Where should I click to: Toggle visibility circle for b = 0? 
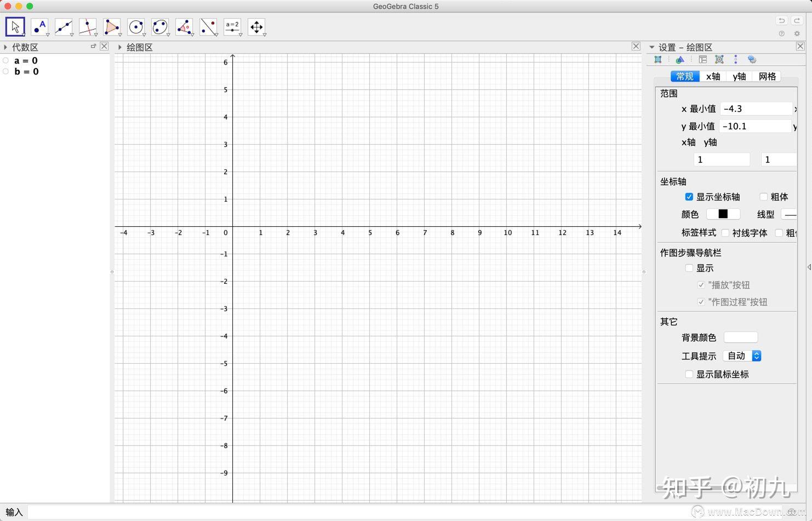tap(5, 72)
